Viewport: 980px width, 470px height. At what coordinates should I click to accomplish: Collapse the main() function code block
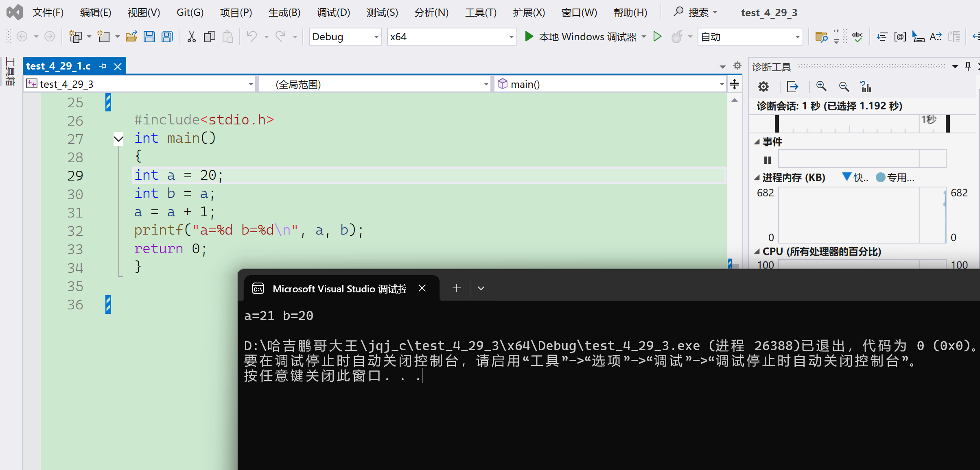[x=118, y=139]
